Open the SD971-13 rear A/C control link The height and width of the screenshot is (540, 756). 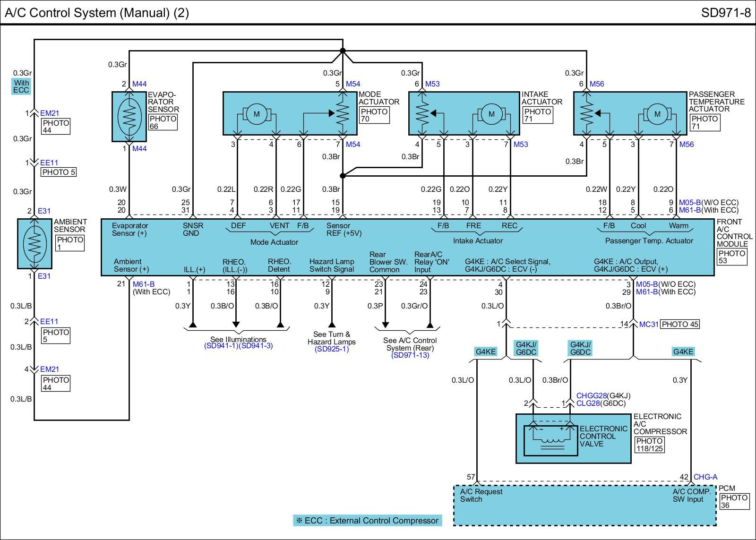click(410, 355)
